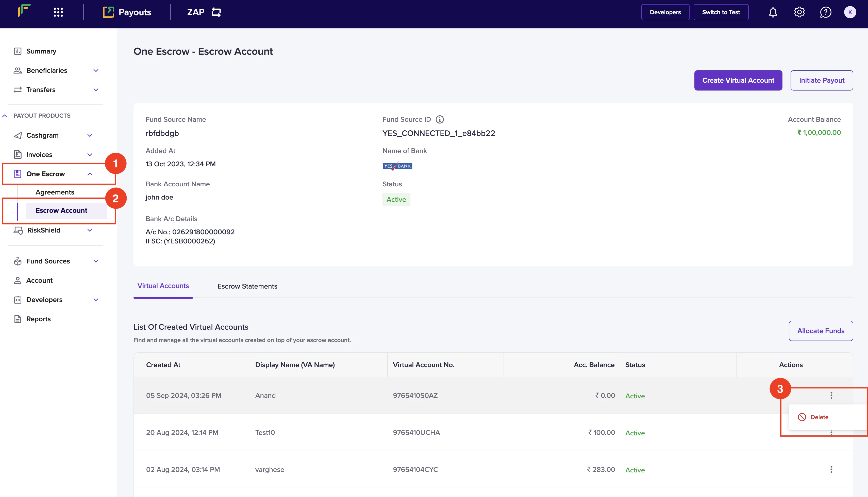Click the user avatar K icon

coord(850,12)
